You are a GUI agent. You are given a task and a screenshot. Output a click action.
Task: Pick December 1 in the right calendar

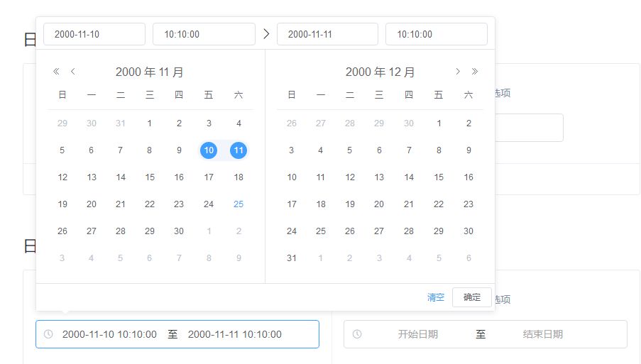tap(439, 123)
